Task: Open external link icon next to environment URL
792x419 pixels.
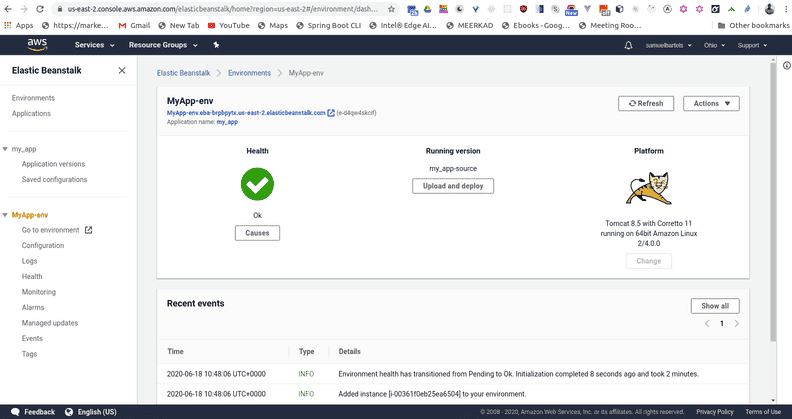Action: coord(331,113)
